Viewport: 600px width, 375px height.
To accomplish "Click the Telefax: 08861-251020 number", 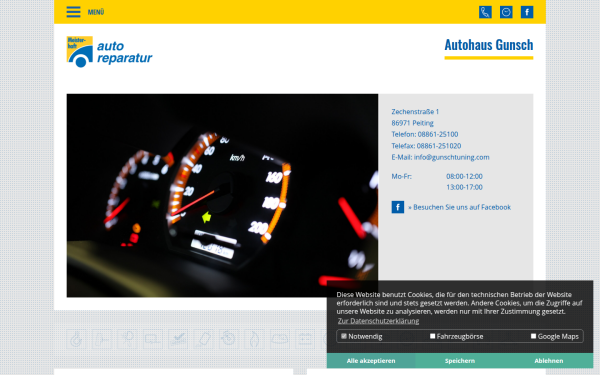I will pos(426,146).
